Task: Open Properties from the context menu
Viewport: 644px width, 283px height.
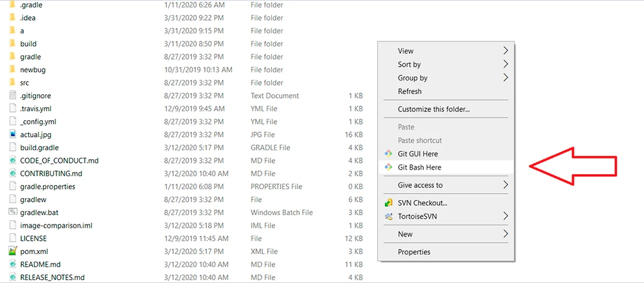Action: pyautogui.click(x=414, y=252)
